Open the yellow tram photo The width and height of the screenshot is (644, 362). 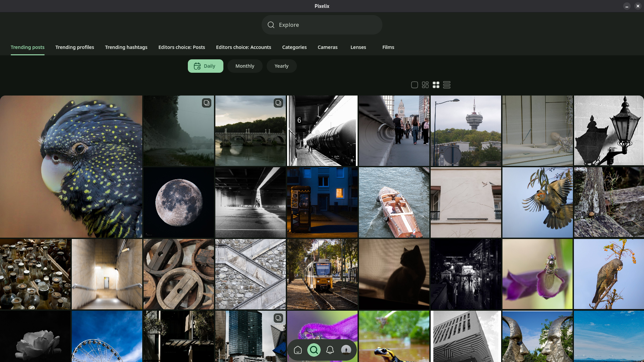(x=322, y=274)
